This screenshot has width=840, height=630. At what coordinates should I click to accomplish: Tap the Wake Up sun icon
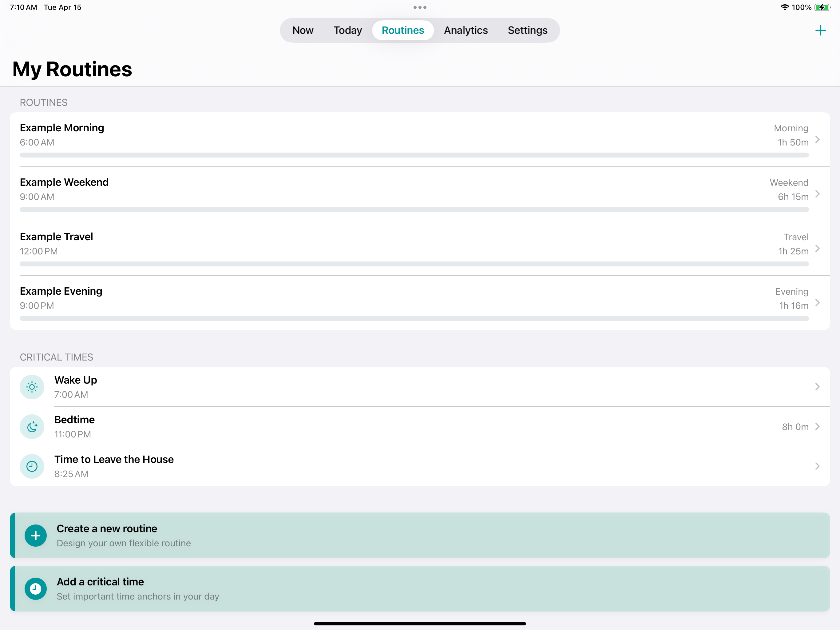[x=32, y=387]
